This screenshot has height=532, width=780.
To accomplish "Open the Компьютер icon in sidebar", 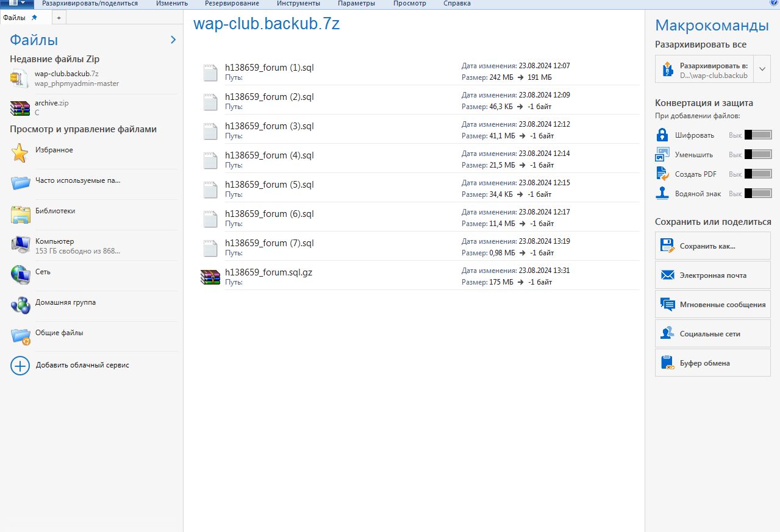I will point(20,244).
